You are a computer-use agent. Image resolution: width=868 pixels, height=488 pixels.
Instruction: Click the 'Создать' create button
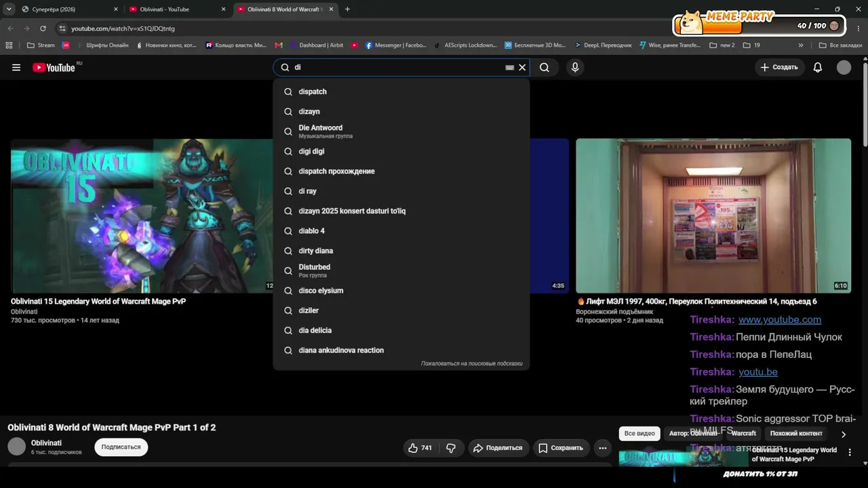780,67
